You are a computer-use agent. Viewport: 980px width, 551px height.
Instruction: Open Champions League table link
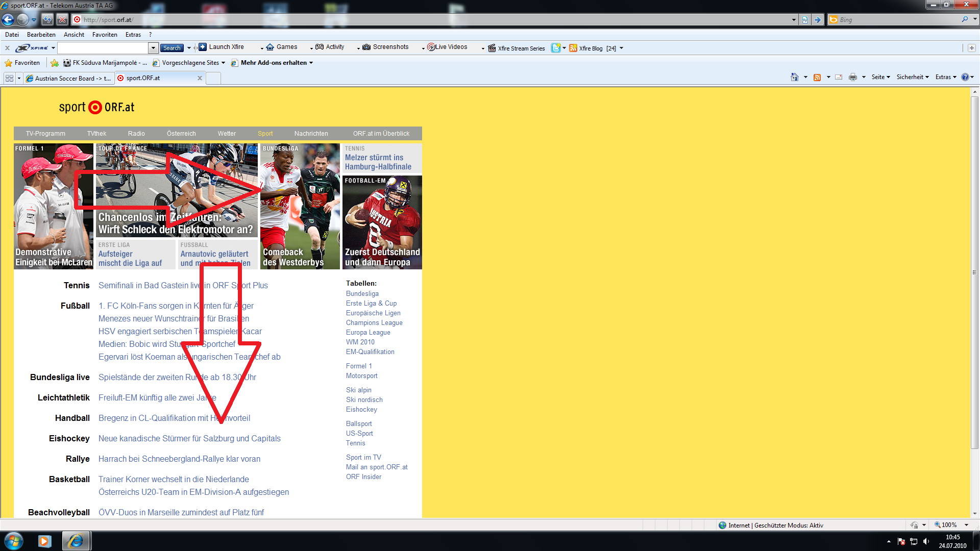[x=374, y=323]
